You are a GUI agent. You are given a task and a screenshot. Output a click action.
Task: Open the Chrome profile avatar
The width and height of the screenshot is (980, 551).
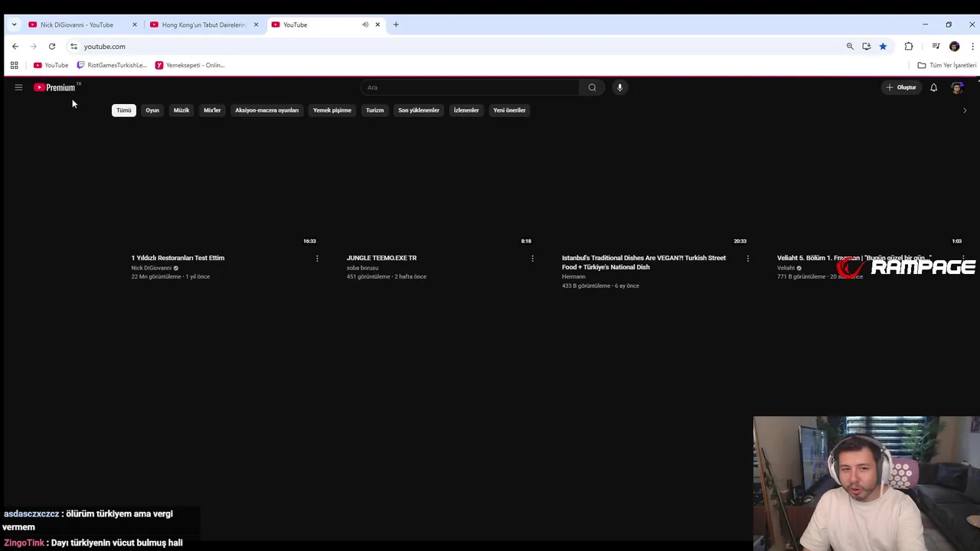[x=954, y=47]
